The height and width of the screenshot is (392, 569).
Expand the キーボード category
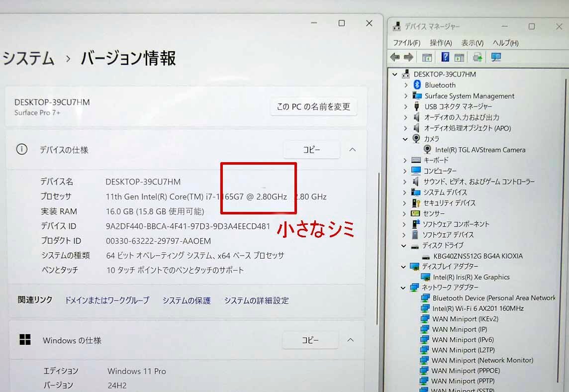[x=405, y=160]
